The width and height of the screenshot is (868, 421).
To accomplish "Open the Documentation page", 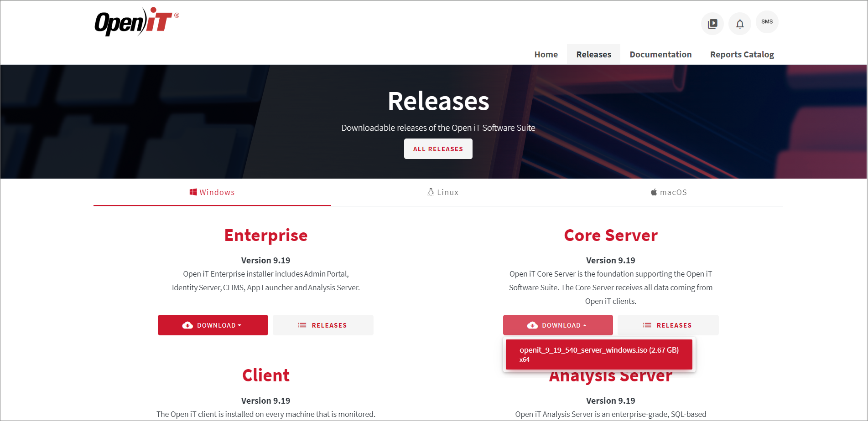I will [660, 54].
